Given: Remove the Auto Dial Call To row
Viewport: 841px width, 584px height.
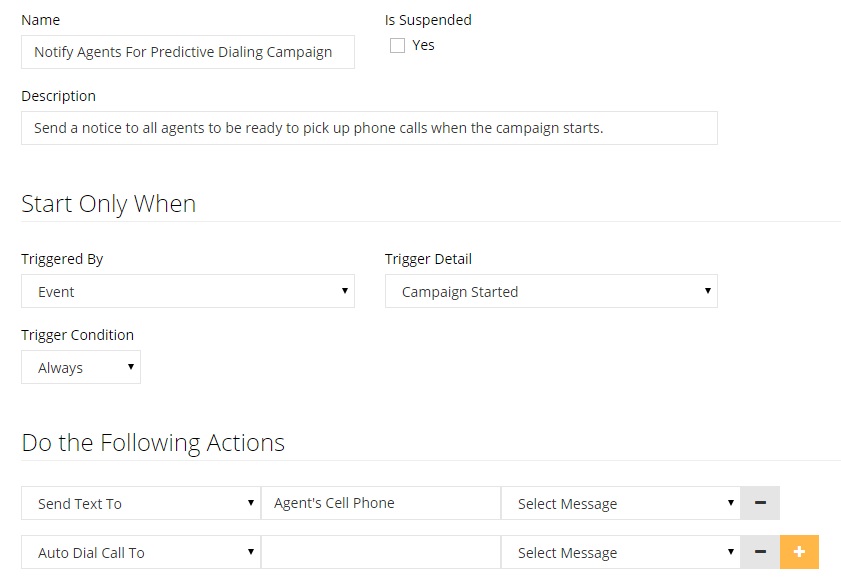Looking at the screenshot, I should point(759,552).
